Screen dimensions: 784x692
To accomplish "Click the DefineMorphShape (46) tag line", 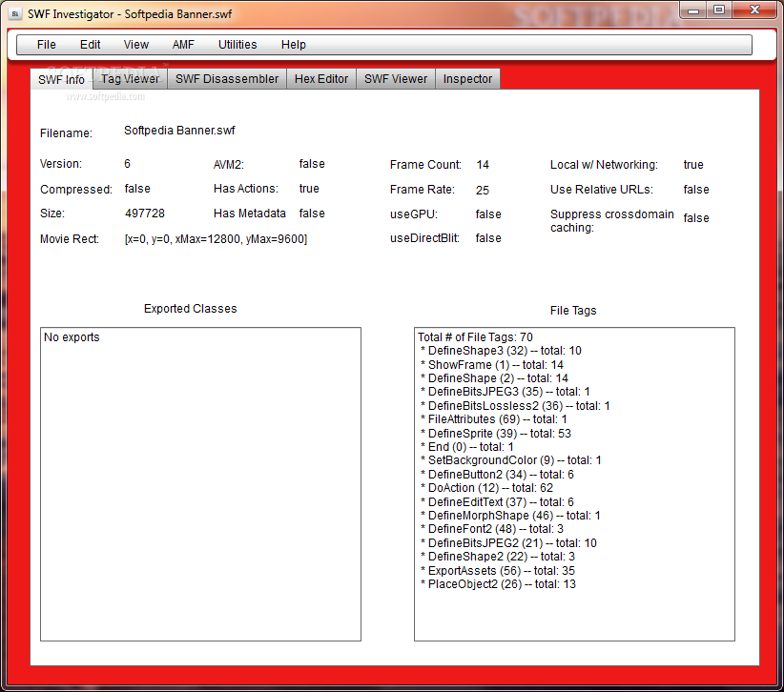I will pos(510,515).
